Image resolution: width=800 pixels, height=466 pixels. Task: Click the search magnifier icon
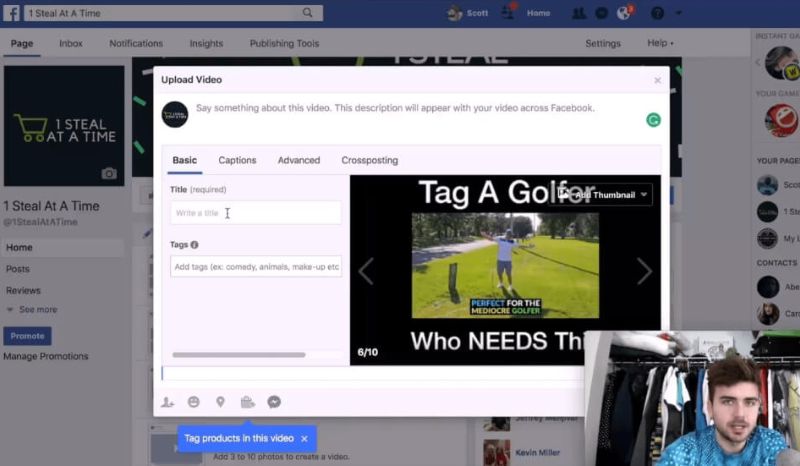tap(307, 13)
